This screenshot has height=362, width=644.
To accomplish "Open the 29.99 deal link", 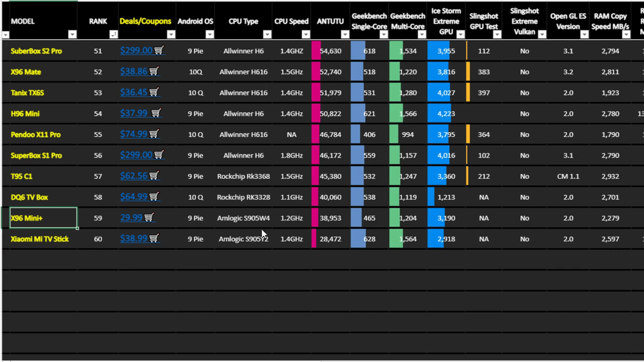I will pos(131,217).
